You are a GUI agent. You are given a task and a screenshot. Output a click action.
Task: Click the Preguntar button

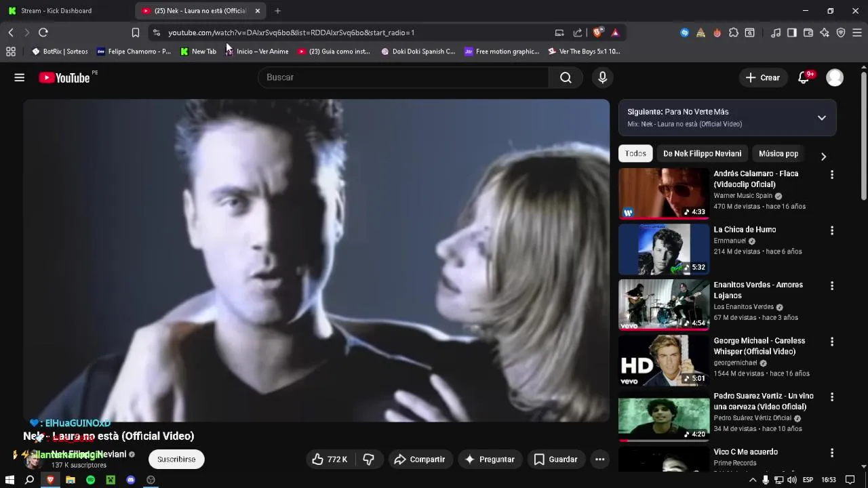(x=490, y=460)
